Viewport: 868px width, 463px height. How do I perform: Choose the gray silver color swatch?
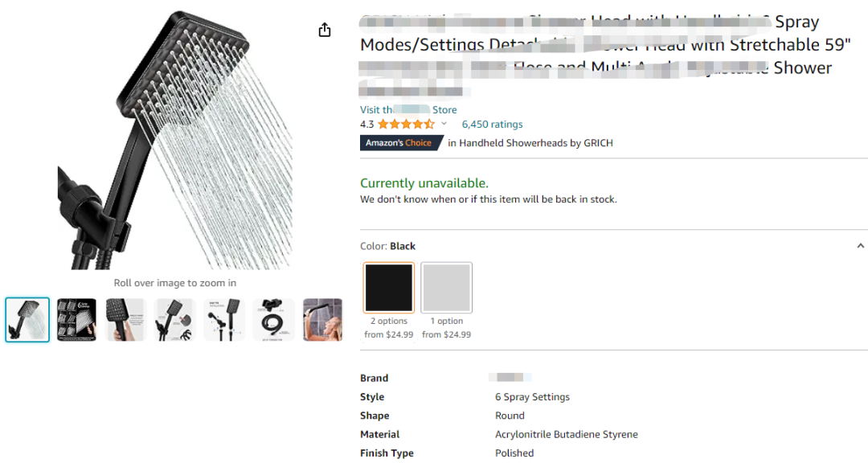click(446, 287)
